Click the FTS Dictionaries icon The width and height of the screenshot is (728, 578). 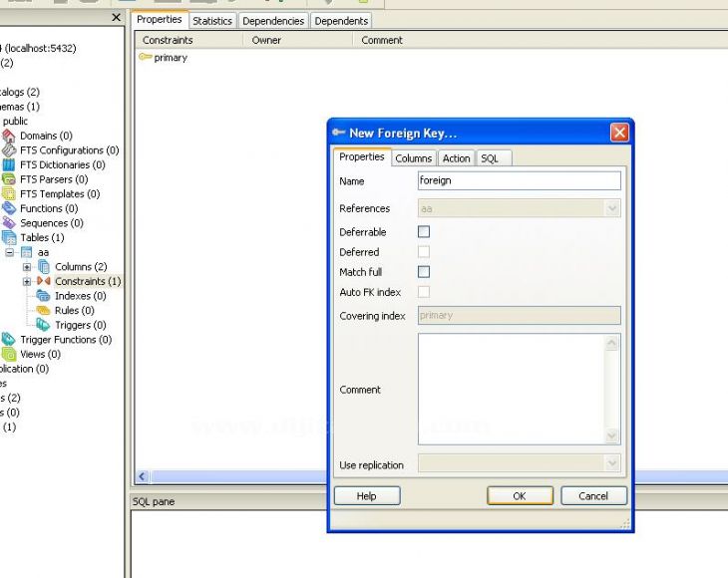[x=9, y=165]
